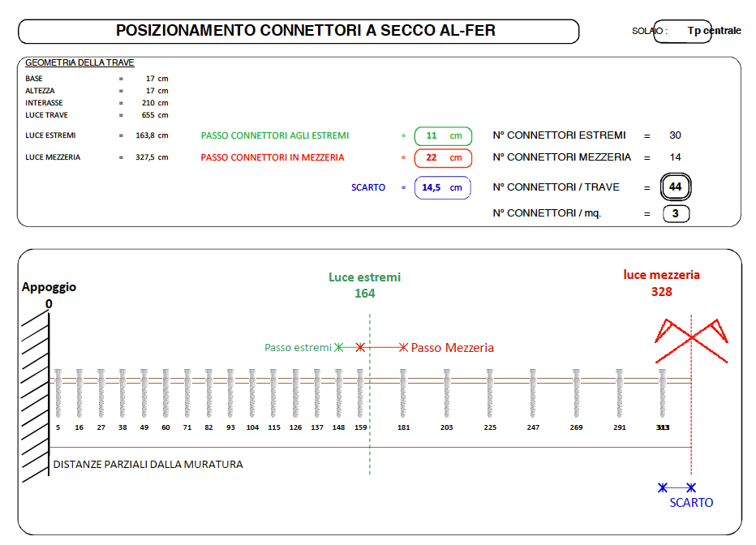
Task: Click the connector screw at distance 291
Action: (620, 393)
